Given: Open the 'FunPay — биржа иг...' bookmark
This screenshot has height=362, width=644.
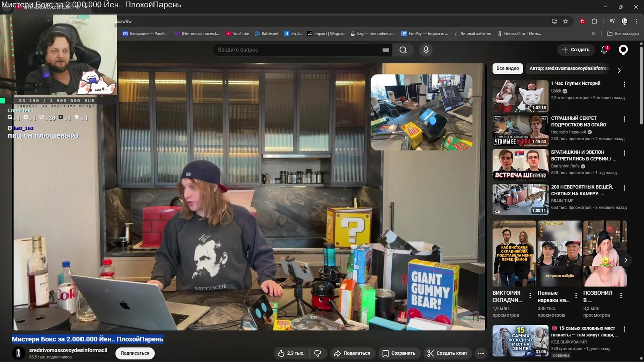Looking at the screenshot, I should (x=425, y=34).
